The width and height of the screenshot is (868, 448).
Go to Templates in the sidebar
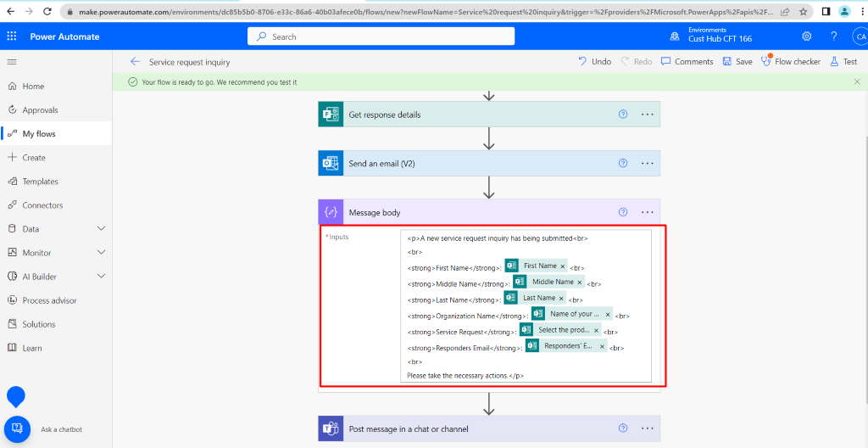tap(40, 182)
